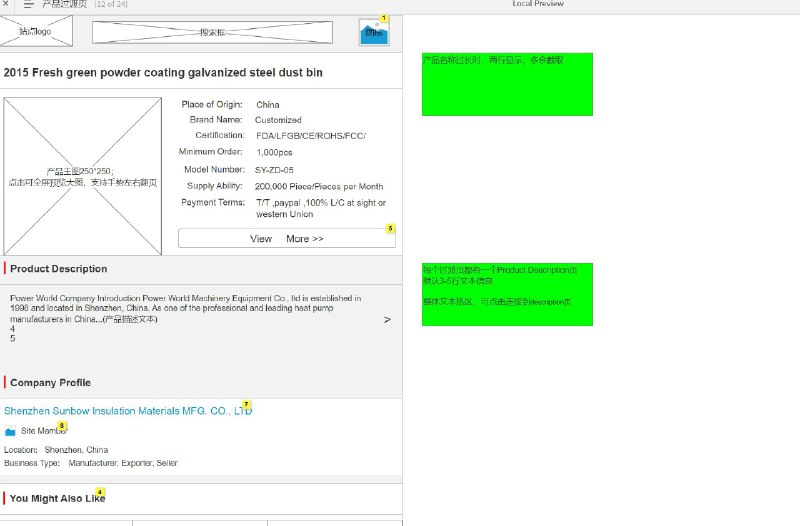800x526 pixels.
Task: Click the 'FDA/LFGB/CE/ROHS/FCC/' certification value
Action: (x=311, y=136)
